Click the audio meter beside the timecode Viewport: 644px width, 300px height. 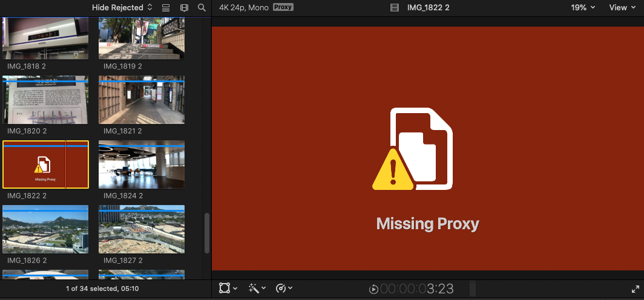pos(472,289)
